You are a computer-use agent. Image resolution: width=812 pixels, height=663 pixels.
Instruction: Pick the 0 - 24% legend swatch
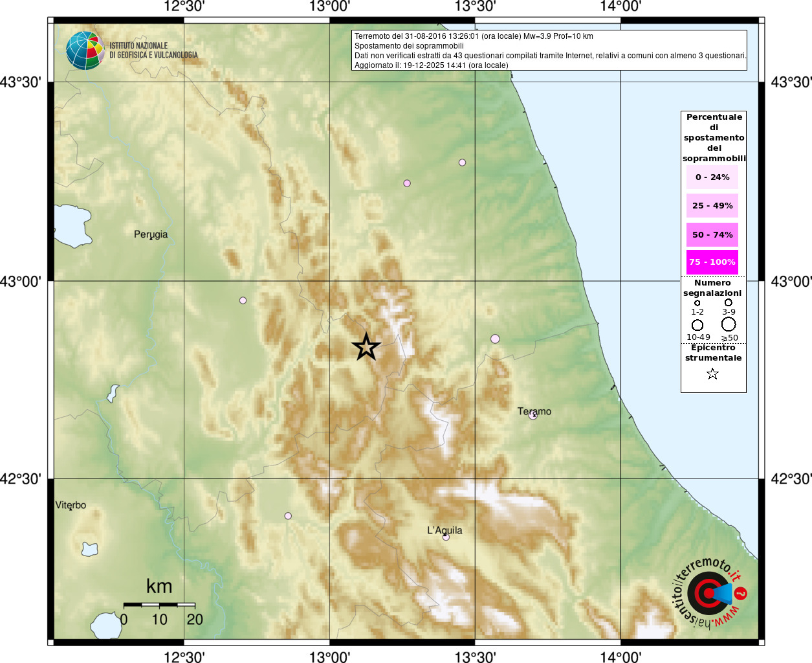coord(712,177)
